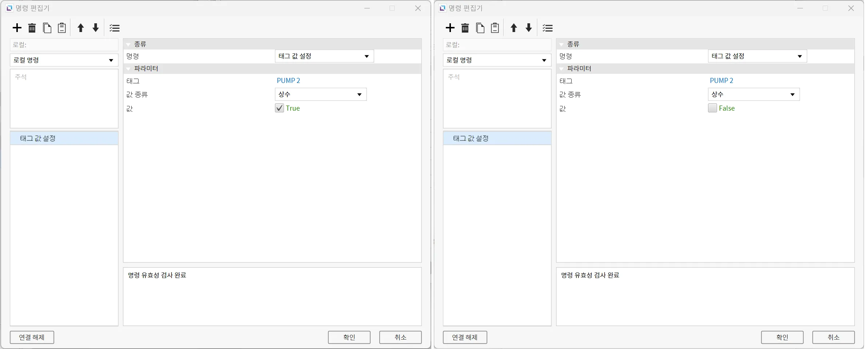Screen dimensions: 868x349
Task: Uncheck the True value checkbox
Action: (x=279, y=108)
